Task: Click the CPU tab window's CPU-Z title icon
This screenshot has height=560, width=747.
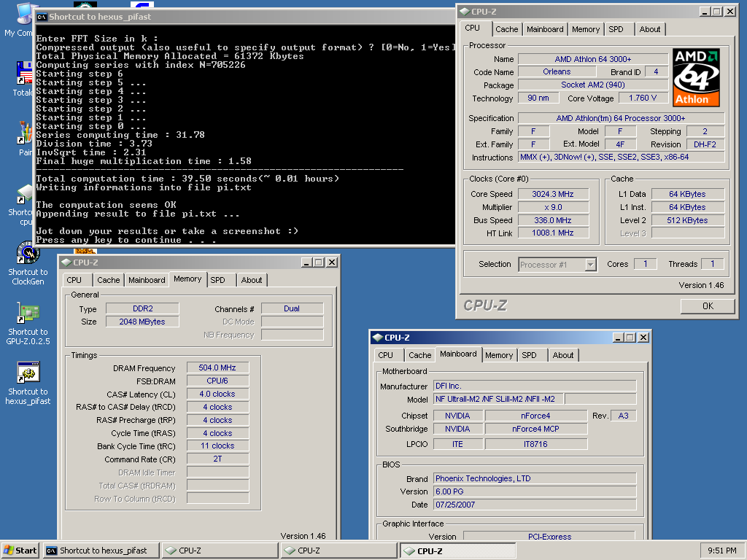Action: point(465,12)
